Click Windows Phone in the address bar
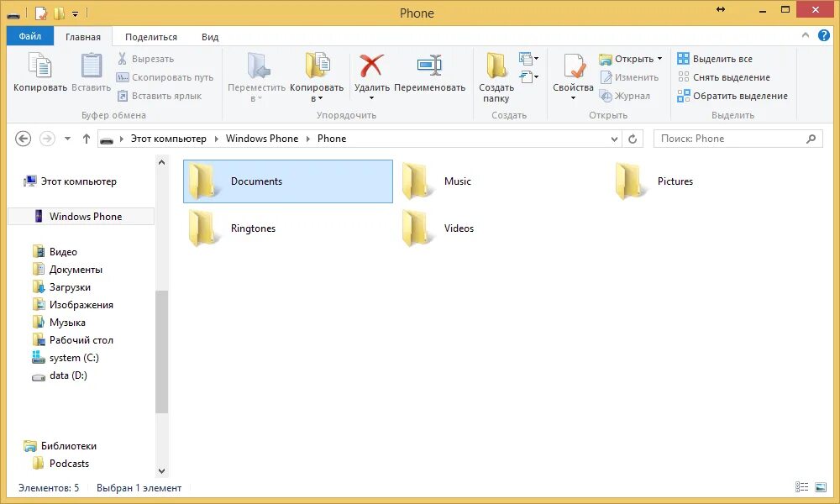The width and height of the screenshot is (840, 504). click(x=262, y=139)
